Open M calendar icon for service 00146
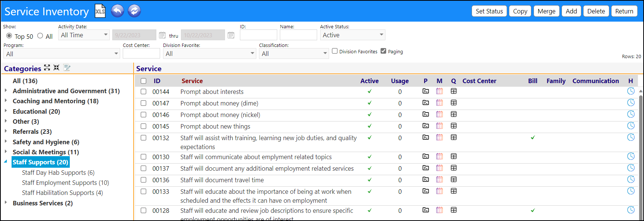 click(440, 114)
